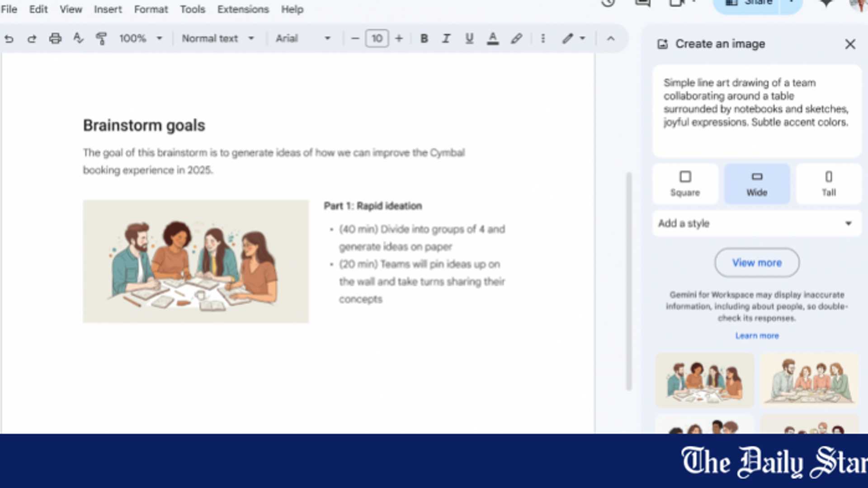This screenshot has height=488, width=868.
Task: Run spelling and grammar check
Action: (78, 38)
